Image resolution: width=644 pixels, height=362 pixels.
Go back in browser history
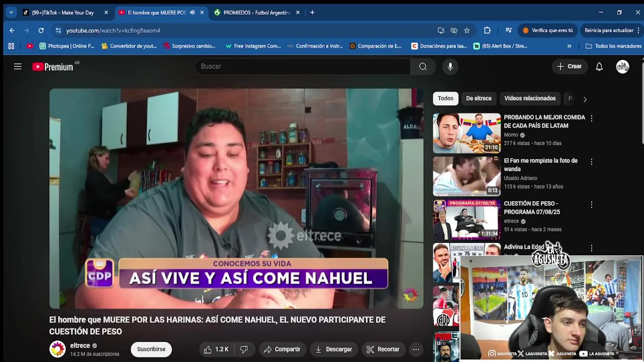coord(12,30)
